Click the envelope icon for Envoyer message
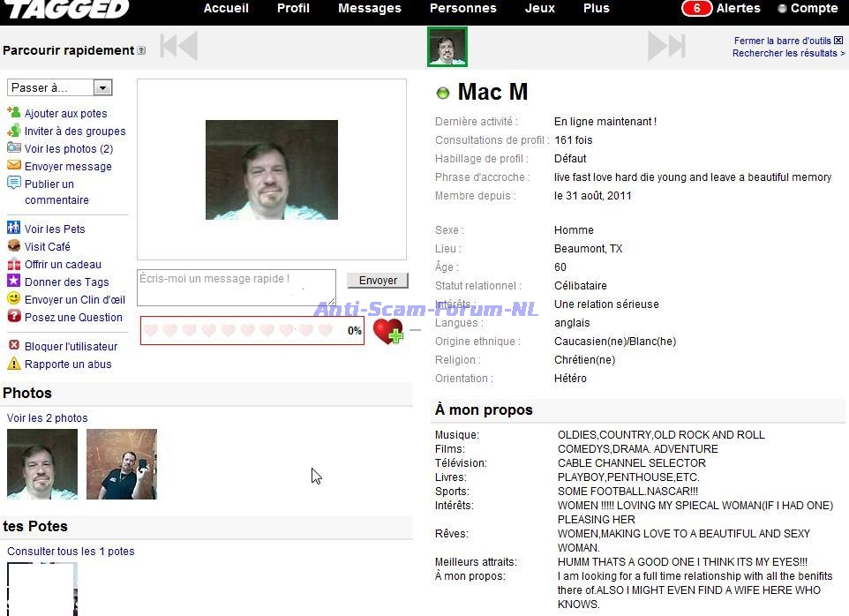 tap(13, 166)
